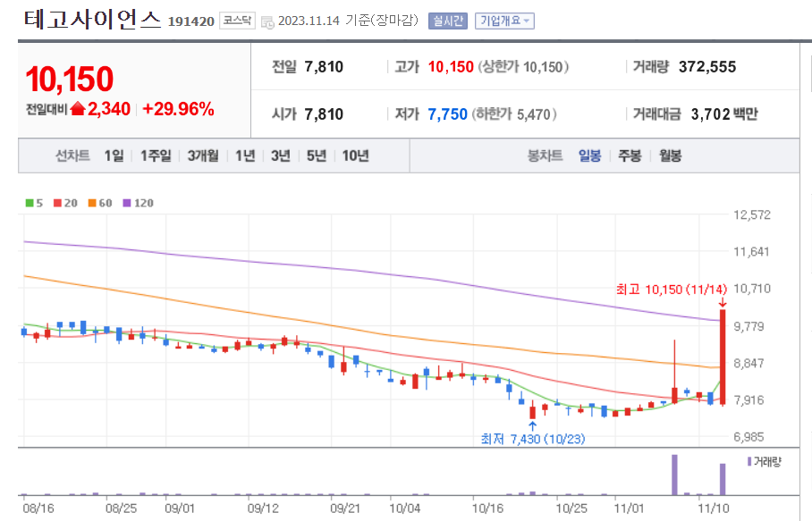Click the 코스닥 market badge
The width and height of the screenshot is (812, 521).
(237, 21)
